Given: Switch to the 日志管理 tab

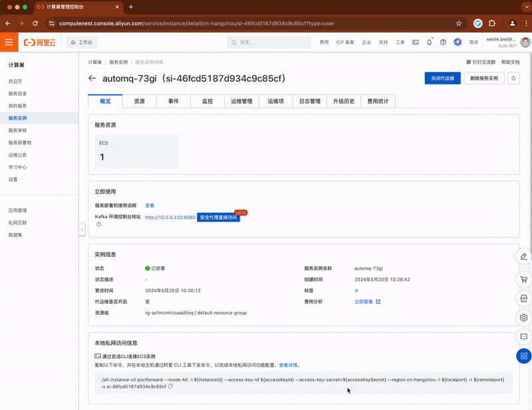Looking at the screenshot, I should pyautogui.click(x=310, y=101).
